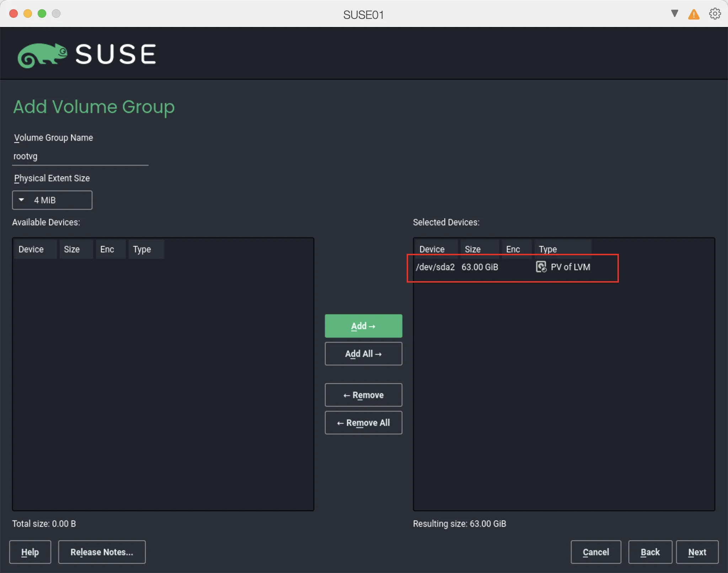Click Next to confirm the volume group

pyautogui.click(x=697, y=552)
